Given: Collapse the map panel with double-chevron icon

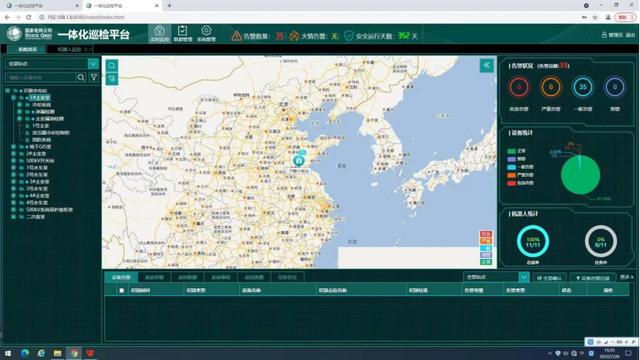Looking at the screenshot, I should click(x=486, y=65).
